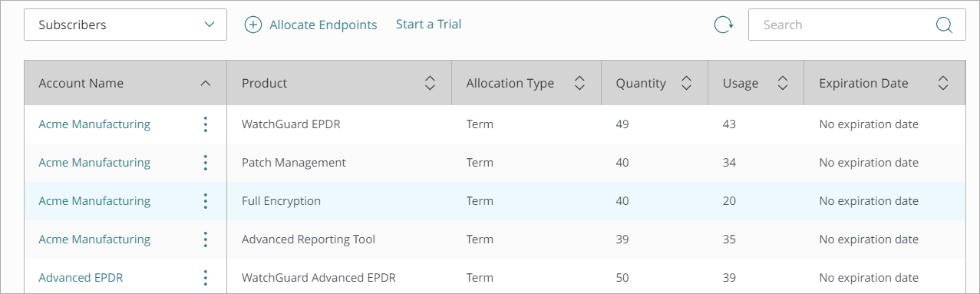Image resolution: width=980 pixels, height=294 pixels.
Task: Sort the Usage column
Action: pyautogui.click(x=783, y=83)
